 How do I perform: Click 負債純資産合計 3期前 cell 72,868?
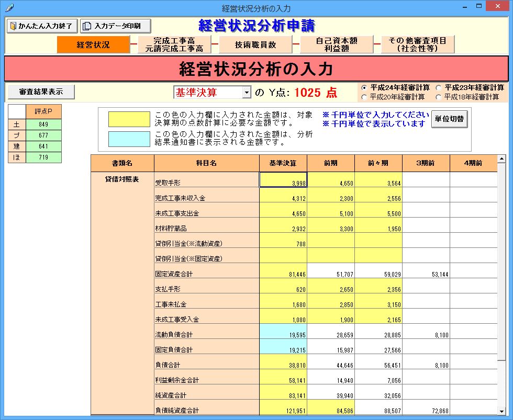426,407
